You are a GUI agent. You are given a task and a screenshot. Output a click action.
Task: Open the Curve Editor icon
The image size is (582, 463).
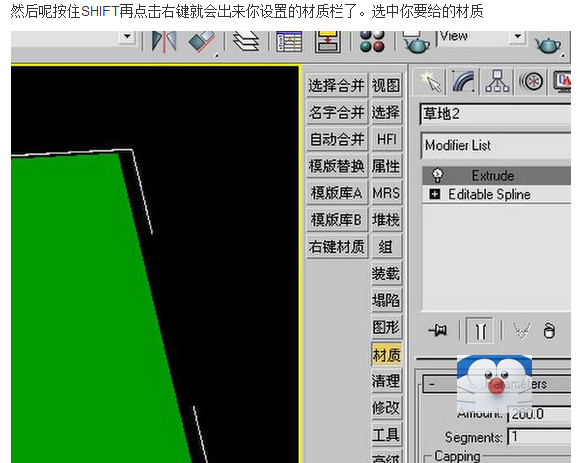289,42
